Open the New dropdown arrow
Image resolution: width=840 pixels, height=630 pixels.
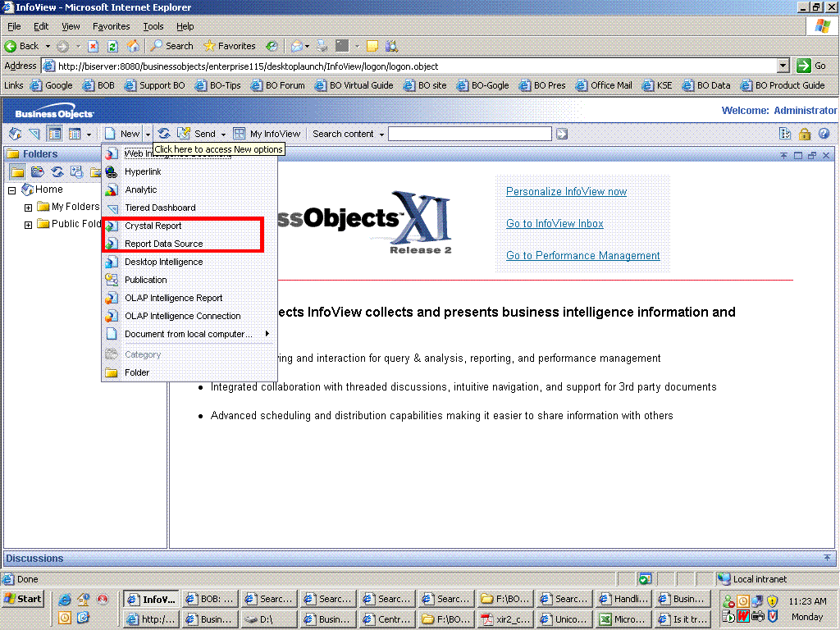tap(148, 134)
